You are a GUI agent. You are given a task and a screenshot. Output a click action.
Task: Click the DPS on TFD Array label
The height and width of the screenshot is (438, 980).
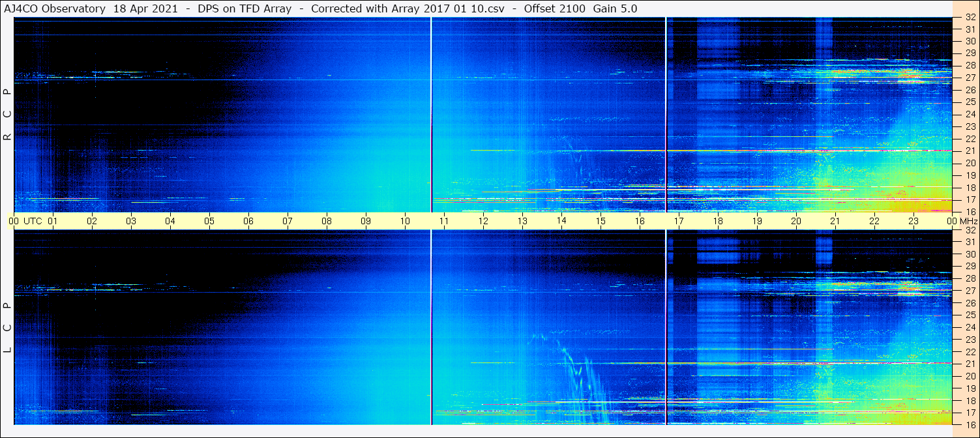pos(245,8)
